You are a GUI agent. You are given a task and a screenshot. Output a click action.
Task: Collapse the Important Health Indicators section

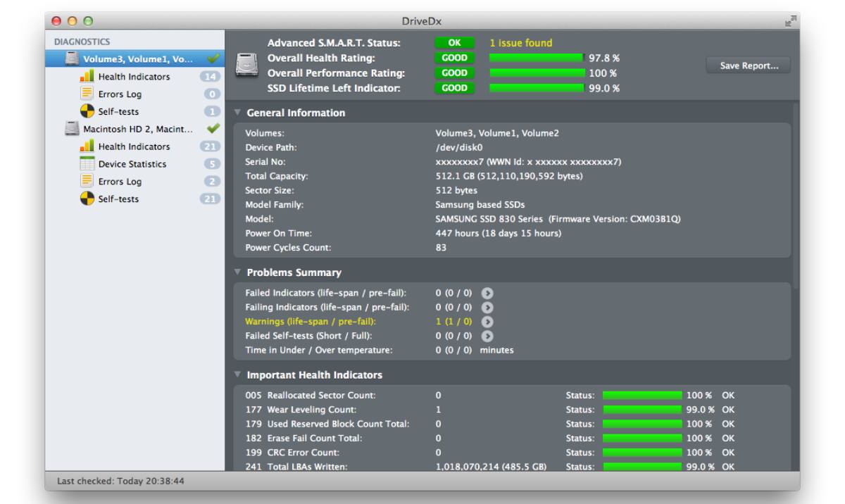tap(238, 375)
